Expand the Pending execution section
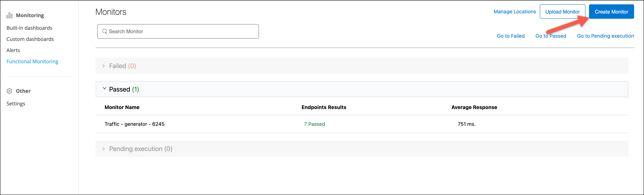The image size is (644, 195). coord(103,149)
